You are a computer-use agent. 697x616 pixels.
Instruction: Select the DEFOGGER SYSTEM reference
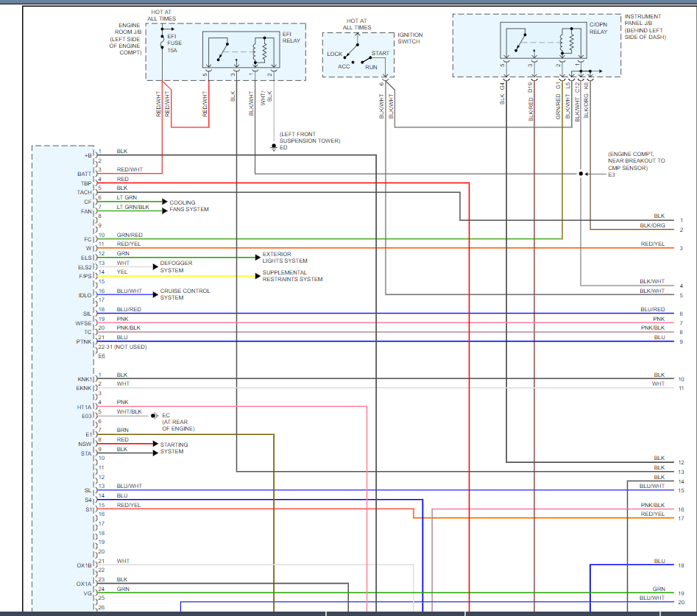[x=176, y=266]
